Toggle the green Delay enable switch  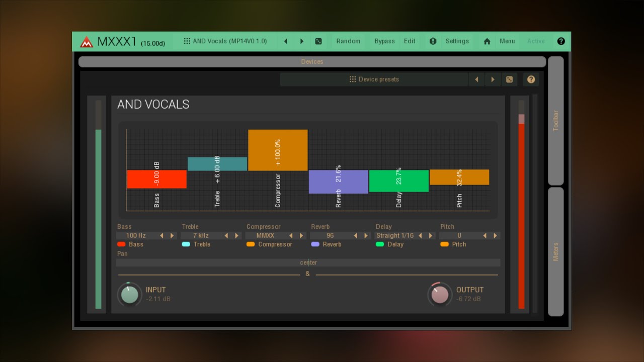pyautogui.click(x=380, y=244)
